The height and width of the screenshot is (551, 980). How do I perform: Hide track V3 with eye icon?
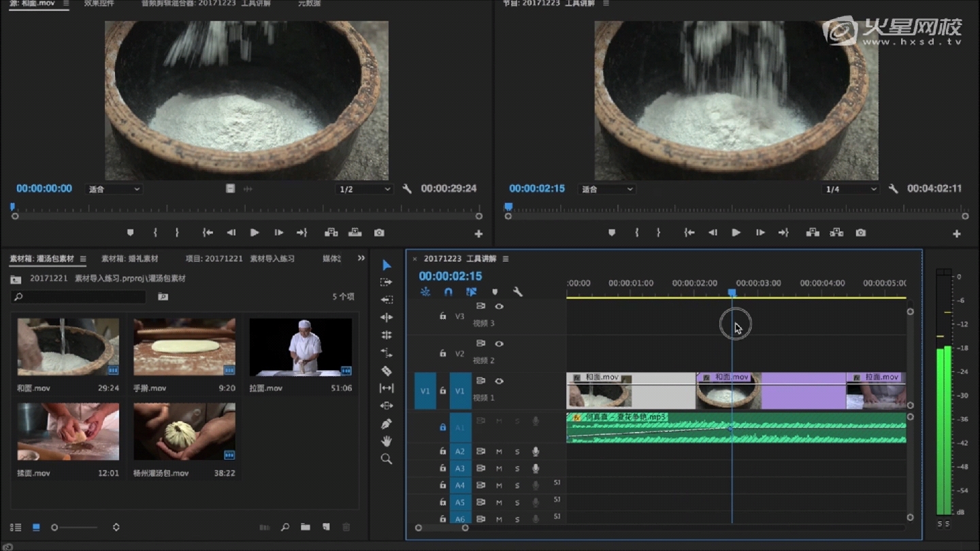point(499,307)
